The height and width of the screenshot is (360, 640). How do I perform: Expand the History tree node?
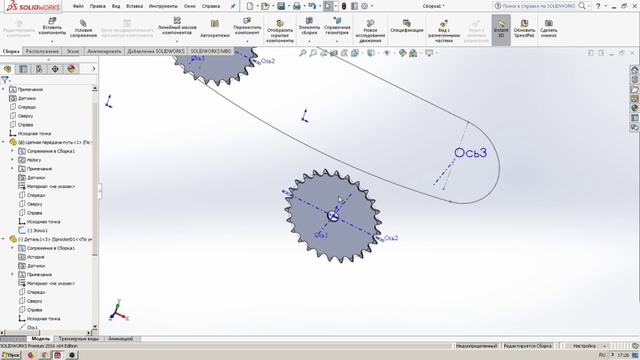[x=12, y=160]
